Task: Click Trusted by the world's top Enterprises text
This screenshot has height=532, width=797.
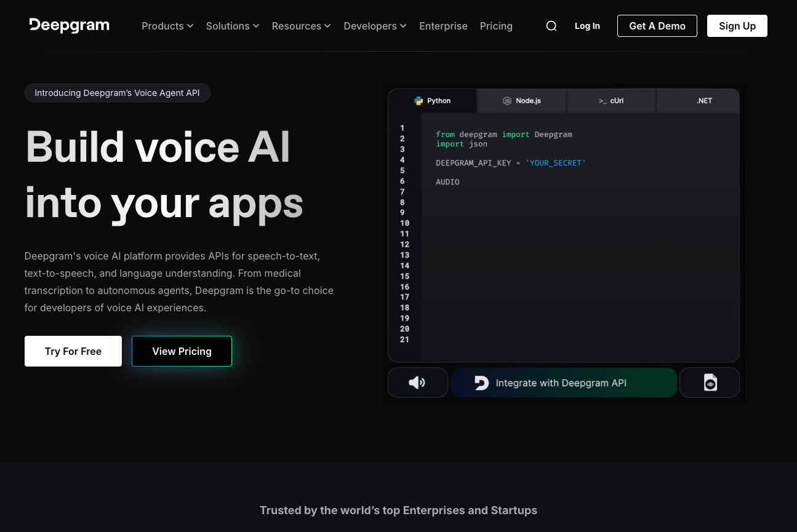Action: coord(398,510)
